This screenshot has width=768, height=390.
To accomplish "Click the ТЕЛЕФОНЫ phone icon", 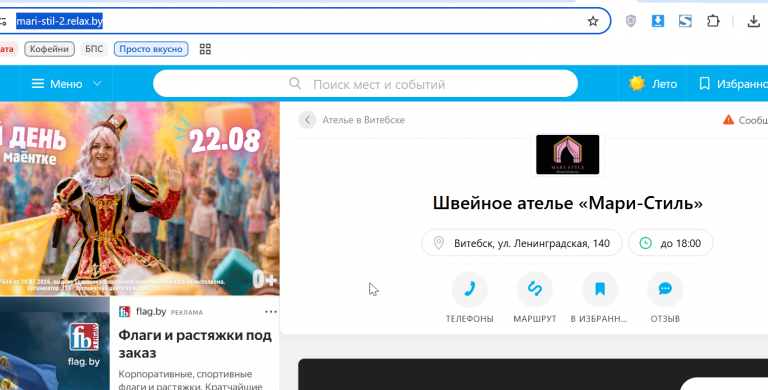I will 469,289.
